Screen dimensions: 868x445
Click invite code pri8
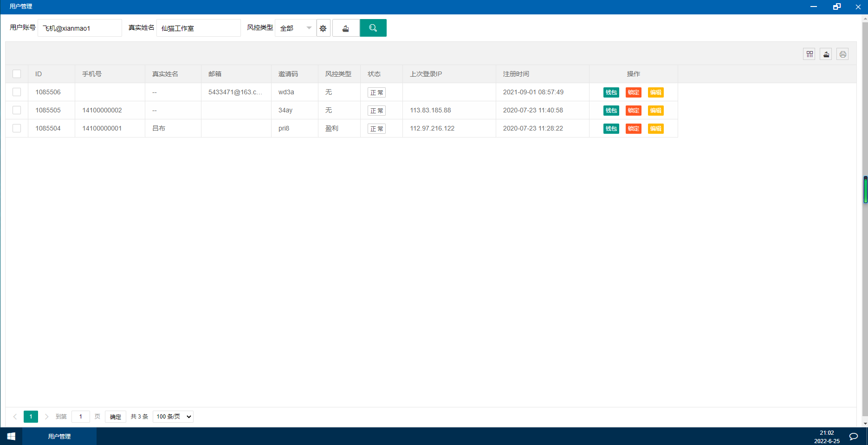coord(284,128)
